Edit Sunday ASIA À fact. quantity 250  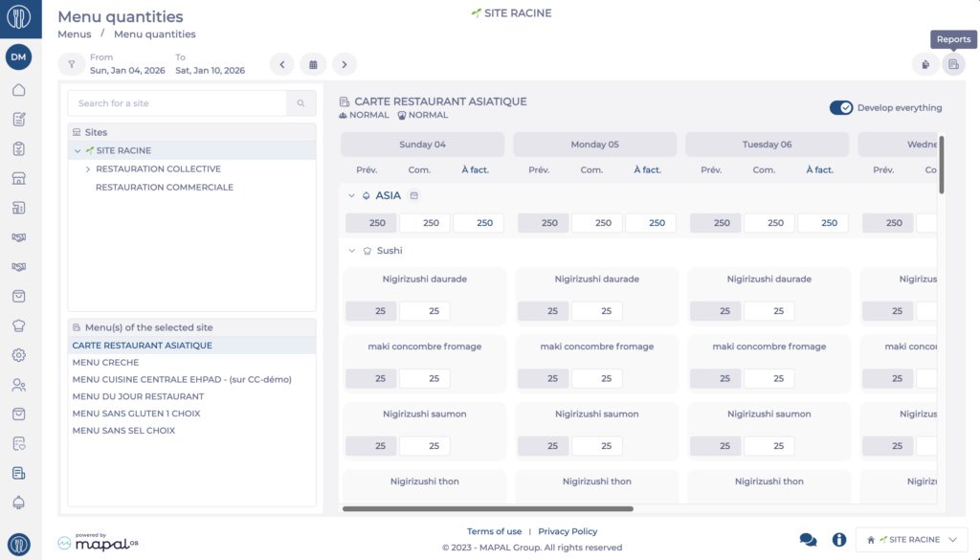(479, 223)
